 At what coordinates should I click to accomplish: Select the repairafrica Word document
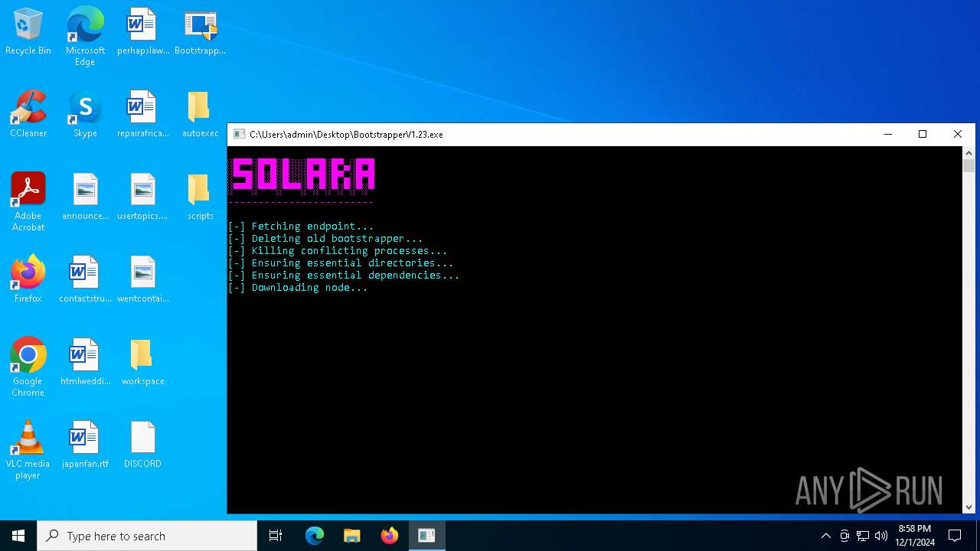[142, 115]
